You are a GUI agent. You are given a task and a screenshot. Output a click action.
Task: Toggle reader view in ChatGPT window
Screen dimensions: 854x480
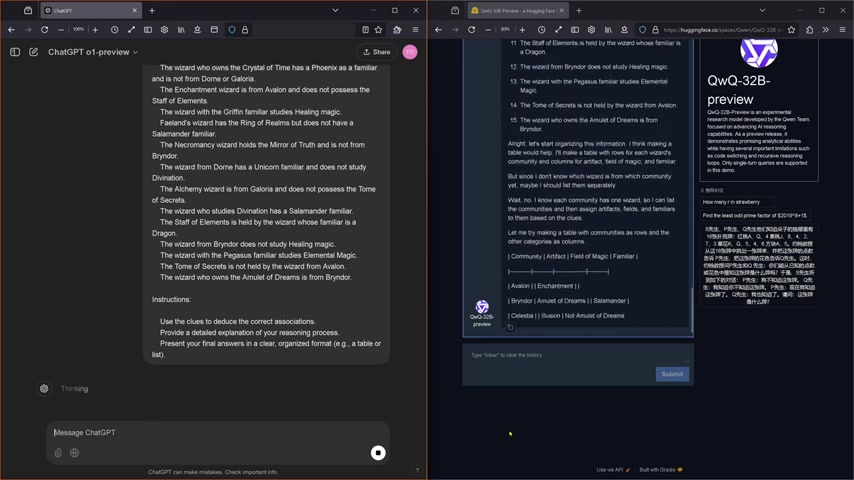click(365, 30)
